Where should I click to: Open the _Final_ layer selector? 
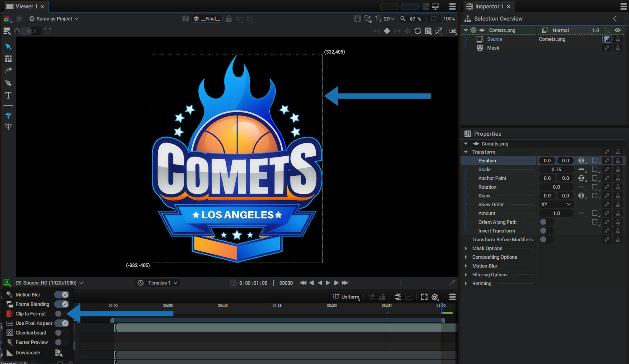[x=207, y=19]
